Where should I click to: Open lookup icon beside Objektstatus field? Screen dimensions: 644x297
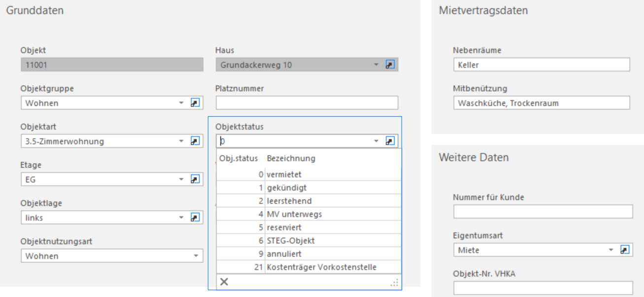pyautogui.click(x=390, y=141)
